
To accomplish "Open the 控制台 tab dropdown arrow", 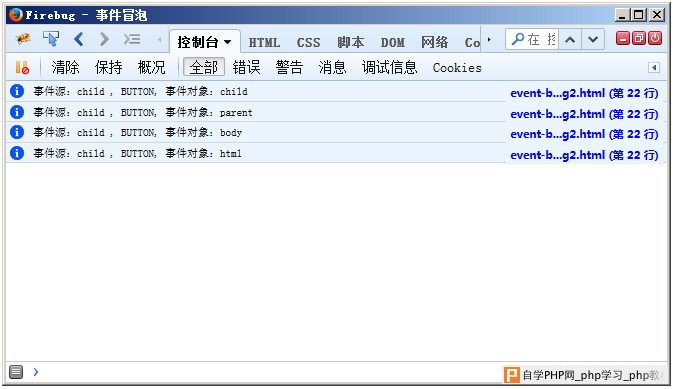I will pos(227,42).
